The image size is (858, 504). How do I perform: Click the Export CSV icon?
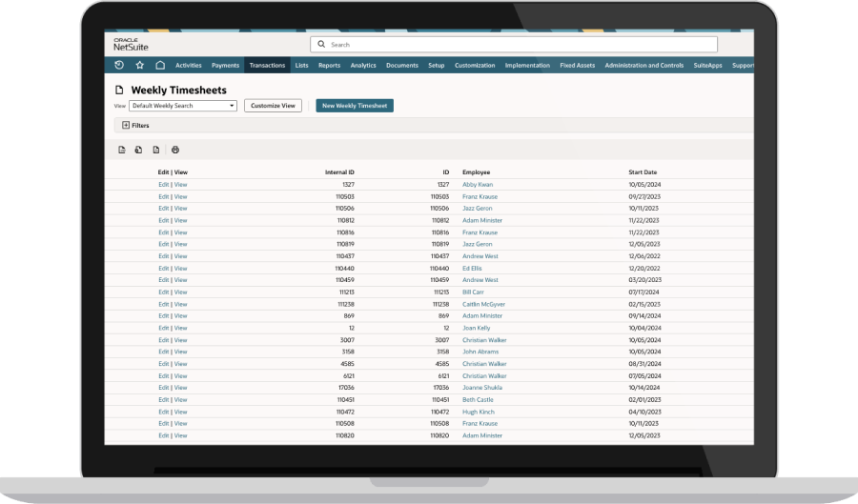tap(122, 150)
